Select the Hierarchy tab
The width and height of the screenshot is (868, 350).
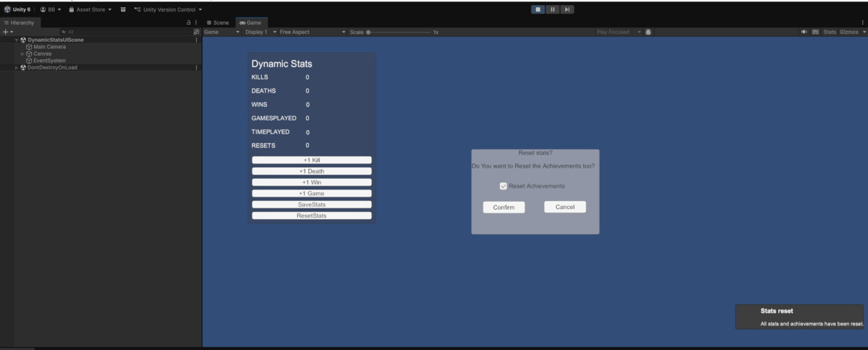point(19,22)
